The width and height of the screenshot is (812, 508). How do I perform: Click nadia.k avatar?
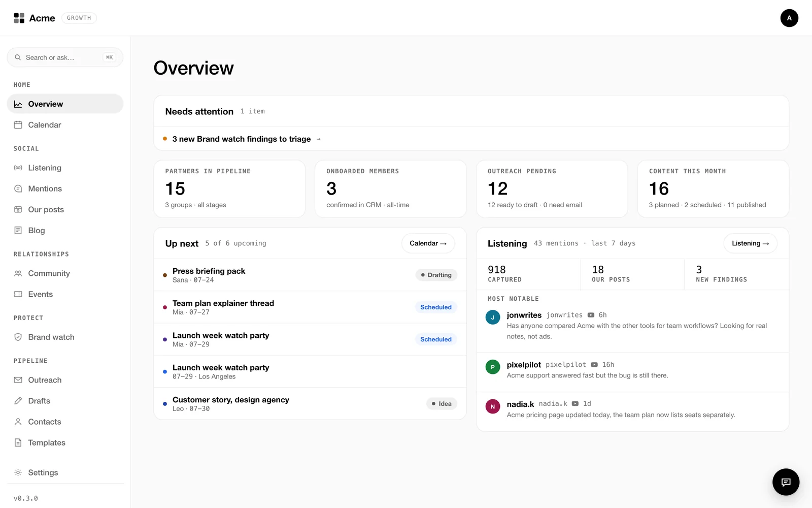(x=493, y=406)
